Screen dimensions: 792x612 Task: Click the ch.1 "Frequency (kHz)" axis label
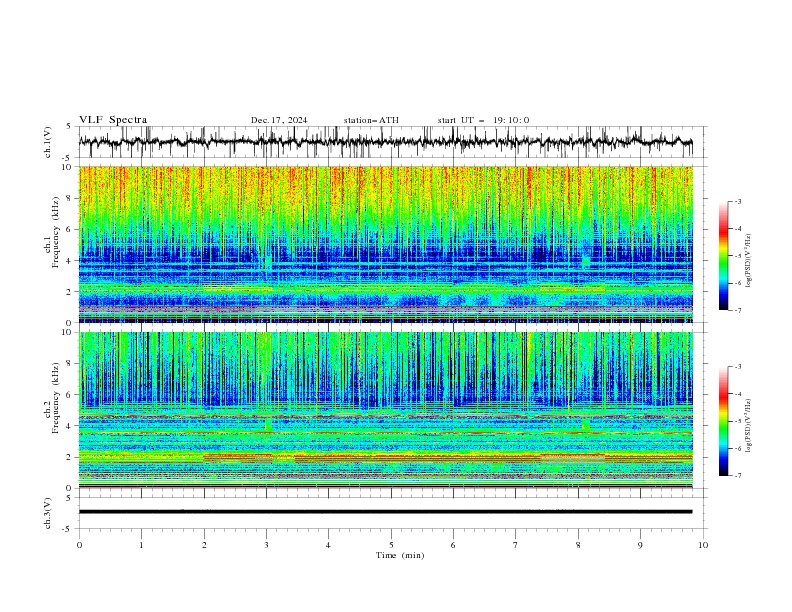56,233
